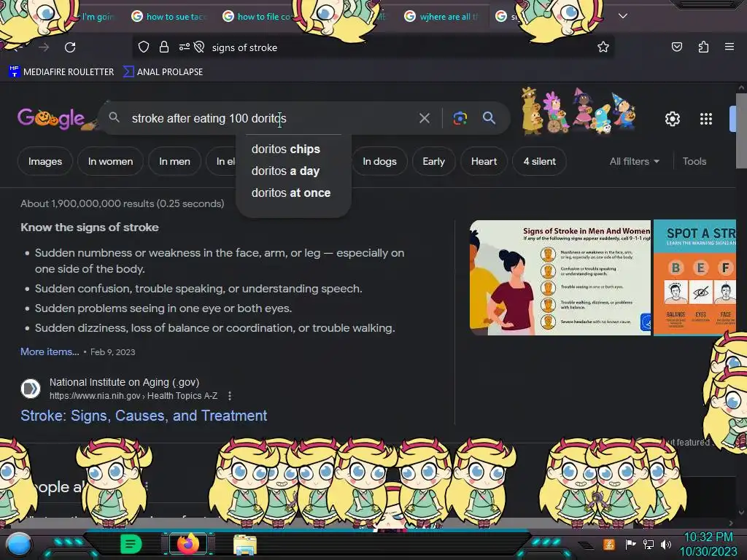Choose suggestion 'doritos chips'

pos(286,149)
